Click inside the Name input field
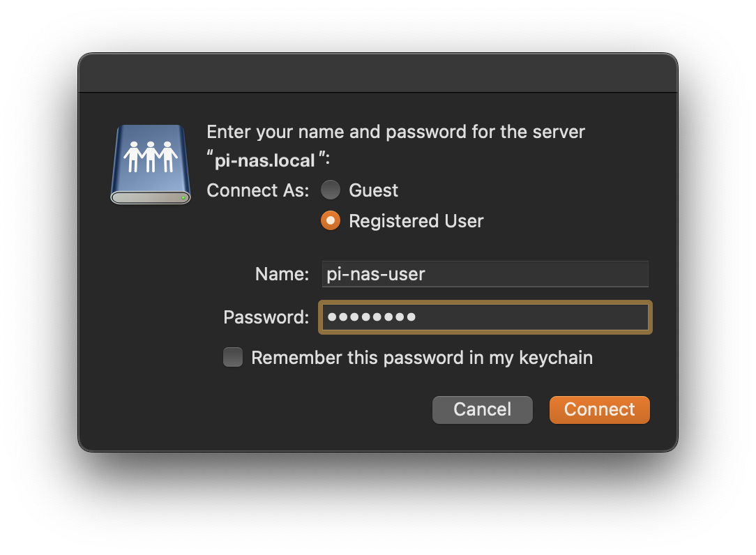 [x=485, y=274]
